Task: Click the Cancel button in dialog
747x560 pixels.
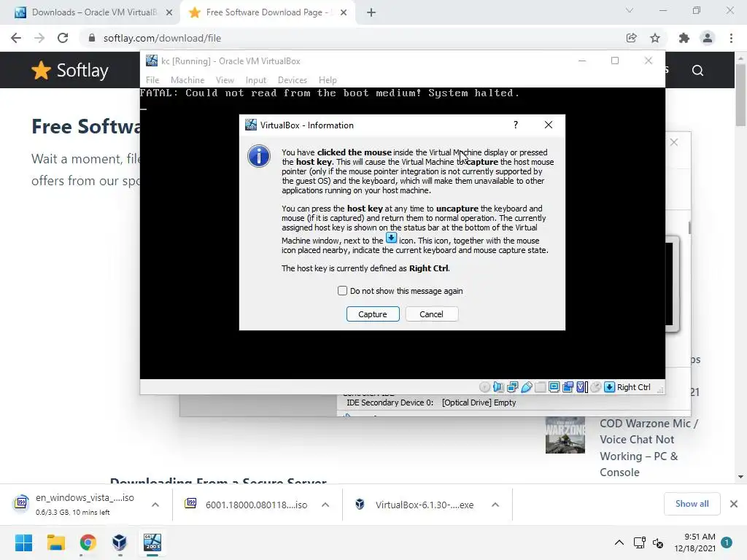Action: [432, 314]
